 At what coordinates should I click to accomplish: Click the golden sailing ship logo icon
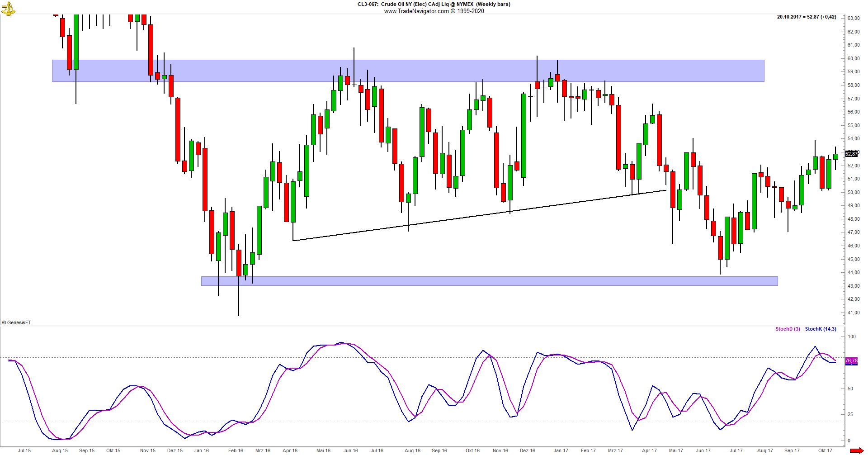(x=8, y=9)
